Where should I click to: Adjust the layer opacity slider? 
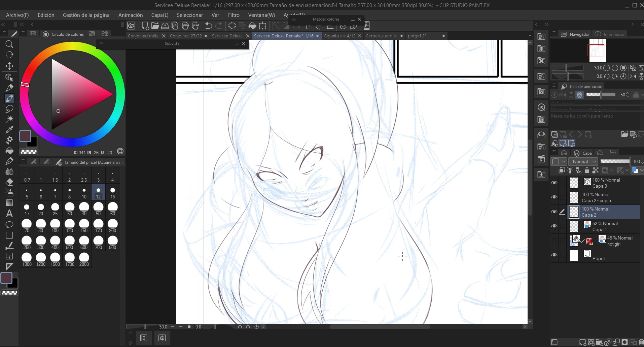(x=615, y=161)
